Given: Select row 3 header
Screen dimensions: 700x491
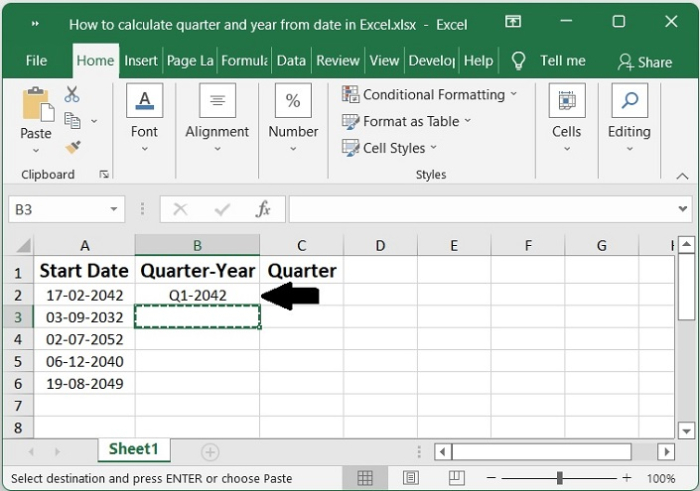Looking at the screenshot, I should coord(18,317).
